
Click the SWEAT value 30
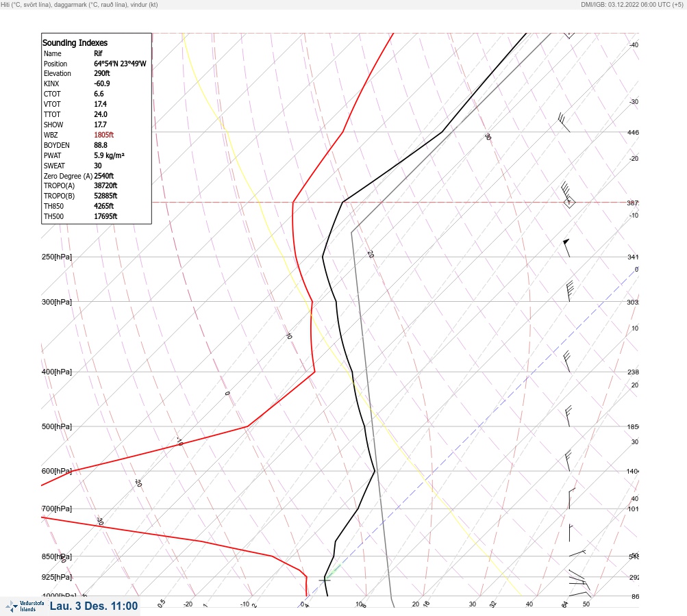pos(98,166)
